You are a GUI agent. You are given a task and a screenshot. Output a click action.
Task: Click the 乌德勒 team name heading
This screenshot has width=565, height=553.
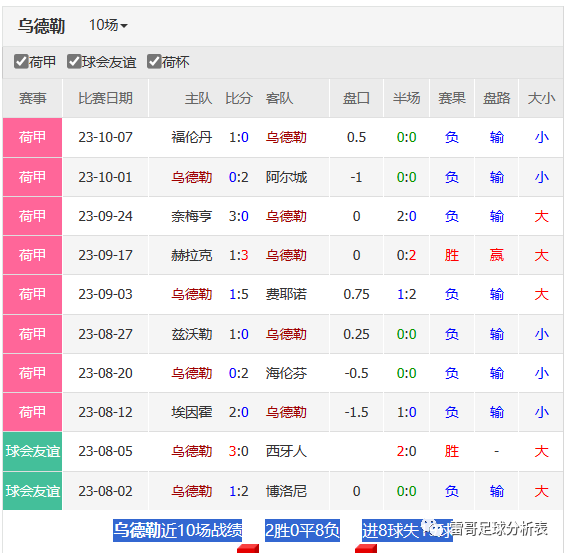pos(41,26)
